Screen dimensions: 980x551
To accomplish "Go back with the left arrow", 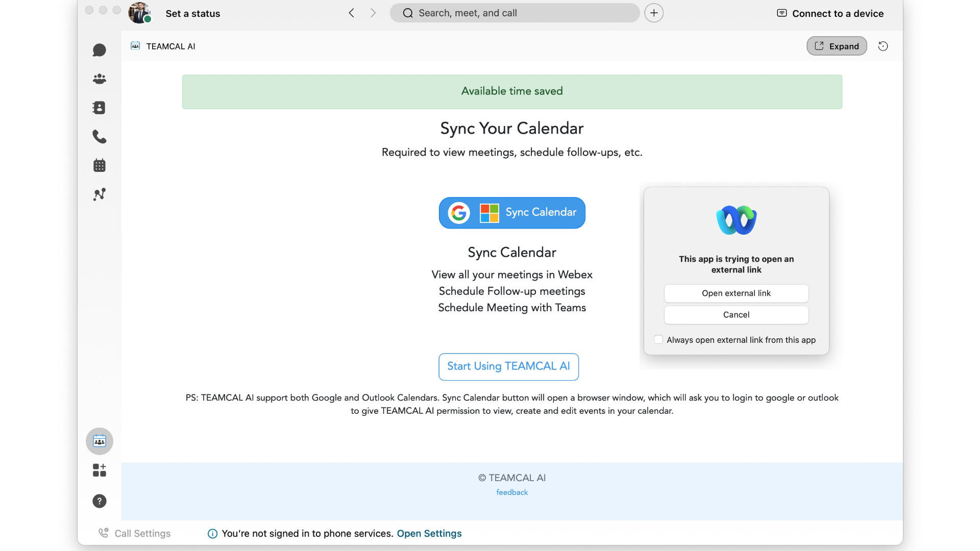I will (x=351, y=13).
